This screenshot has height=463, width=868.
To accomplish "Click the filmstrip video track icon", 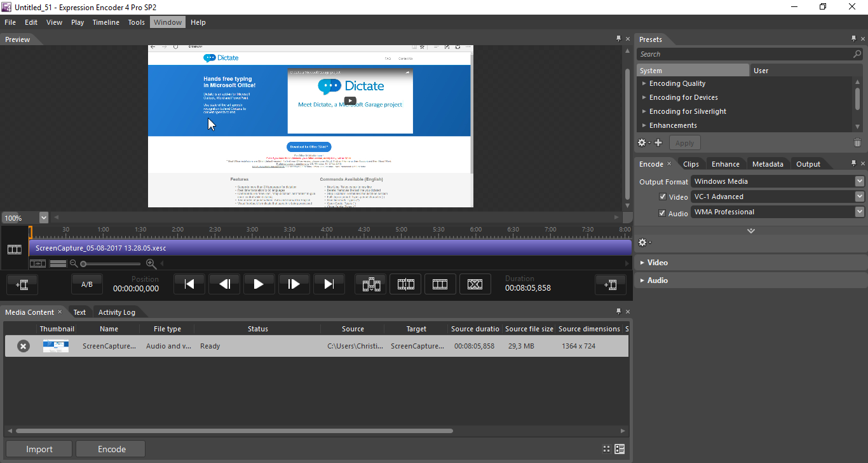I will click(x=15, y=249).
